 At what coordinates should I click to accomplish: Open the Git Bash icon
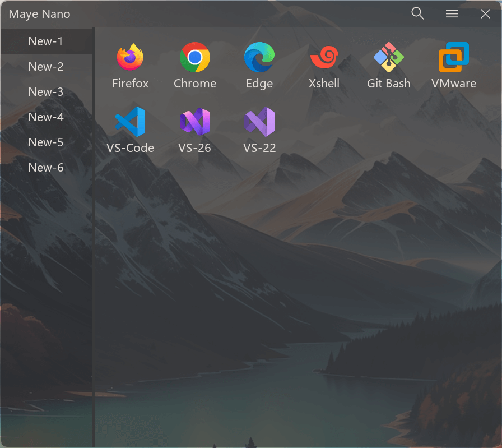388,58
